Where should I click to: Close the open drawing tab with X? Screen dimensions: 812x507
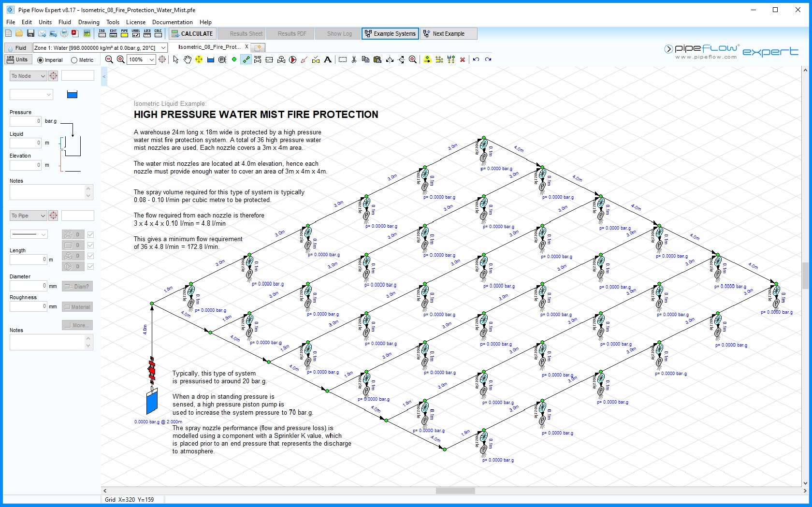(246, 47)
